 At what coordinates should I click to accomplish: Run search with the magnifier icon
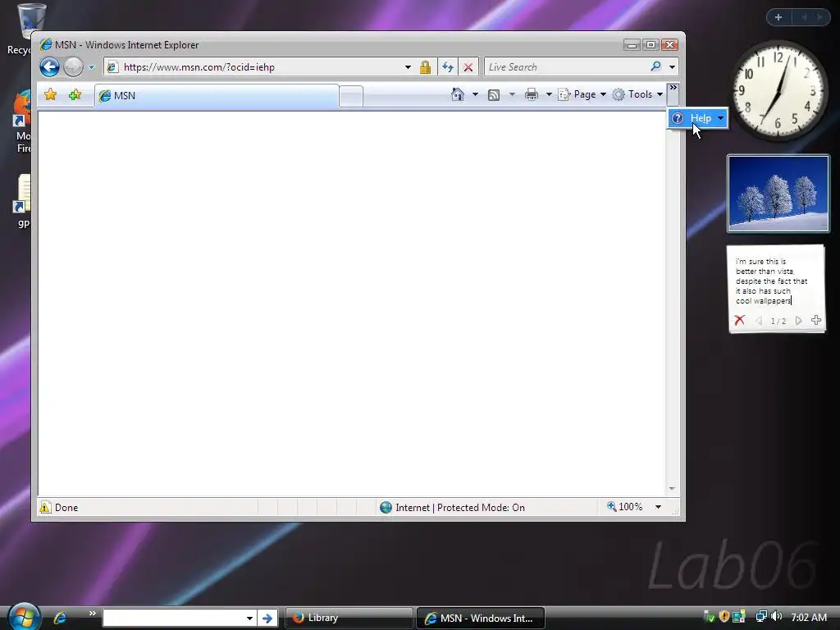(x=655, y=66)
